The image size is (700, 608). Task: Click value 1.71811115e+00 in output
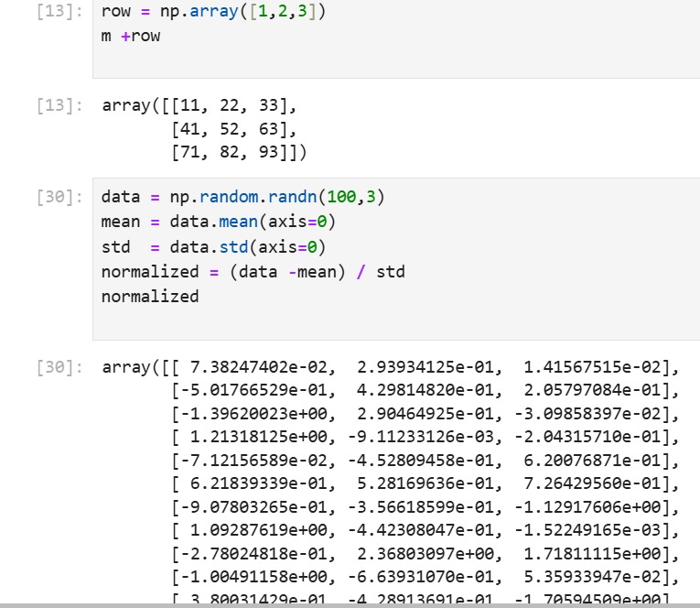[591, 553]
